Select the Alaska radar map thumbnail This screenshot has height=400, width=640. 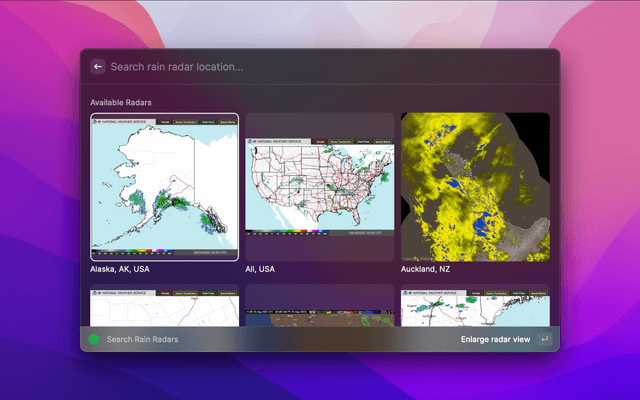164,186
